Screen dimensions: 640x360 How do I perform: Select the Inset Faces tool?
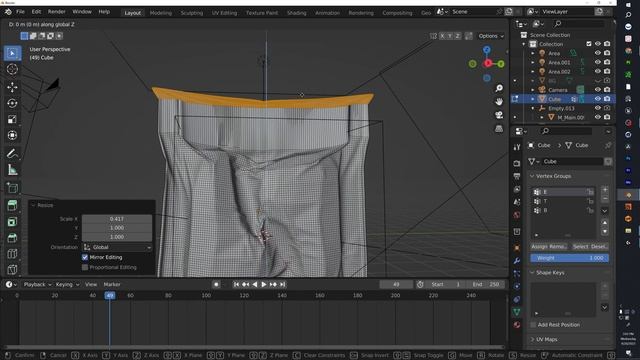tap(12, 222)
